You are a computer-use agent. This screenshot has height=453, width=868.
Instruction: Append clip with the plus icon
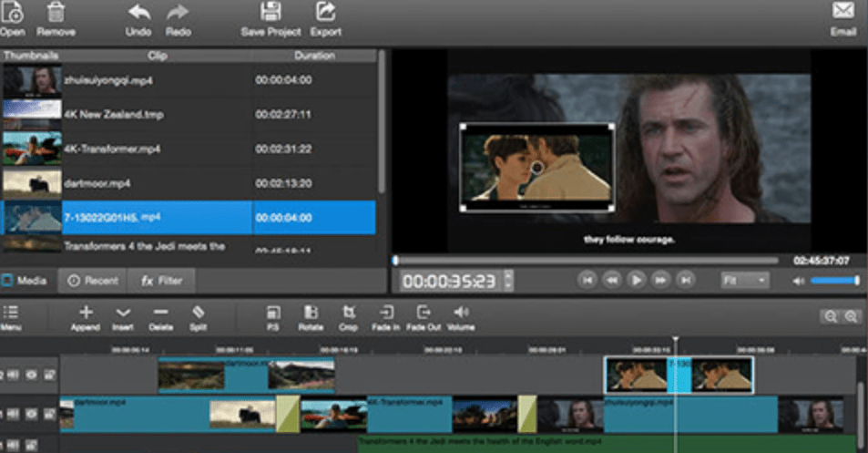(x=86, y=313)
